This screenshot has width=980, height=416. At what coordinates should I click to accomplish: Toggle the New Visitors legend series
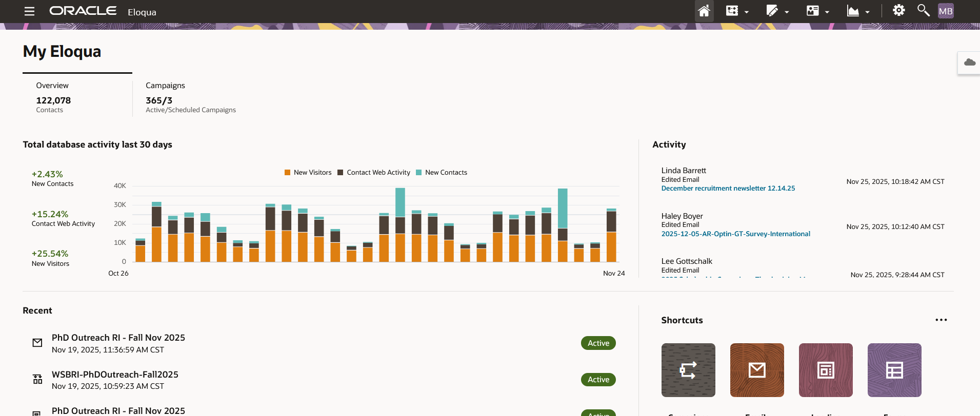click(x=308, y=173)
